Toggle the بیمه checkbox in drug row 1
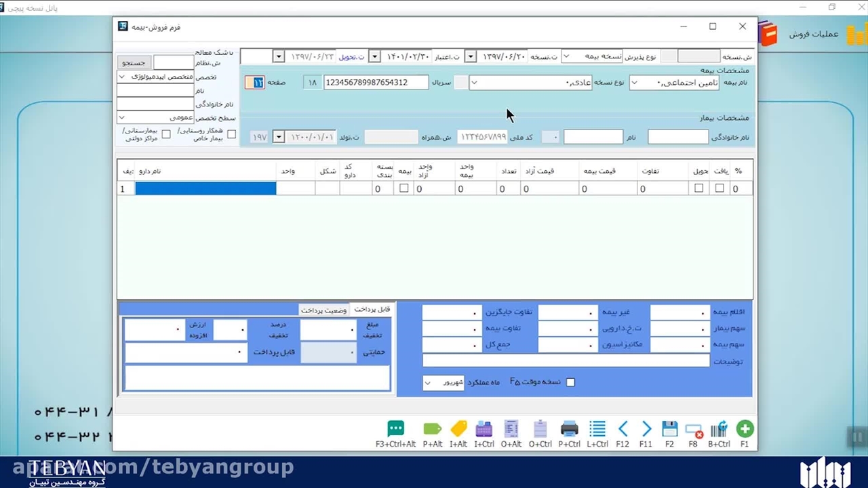This screenshot has height=488, width=868. pos(404,188)
